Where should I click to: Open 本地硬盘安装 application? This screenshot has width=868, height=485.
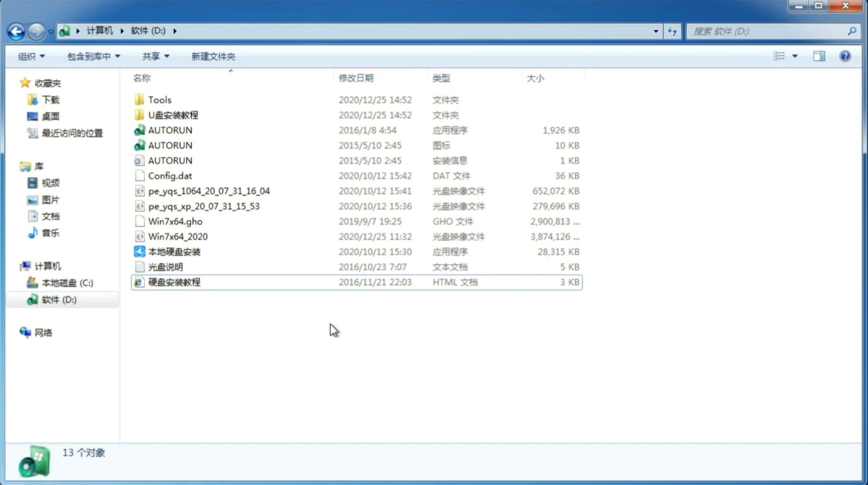[x=174, y=251]
